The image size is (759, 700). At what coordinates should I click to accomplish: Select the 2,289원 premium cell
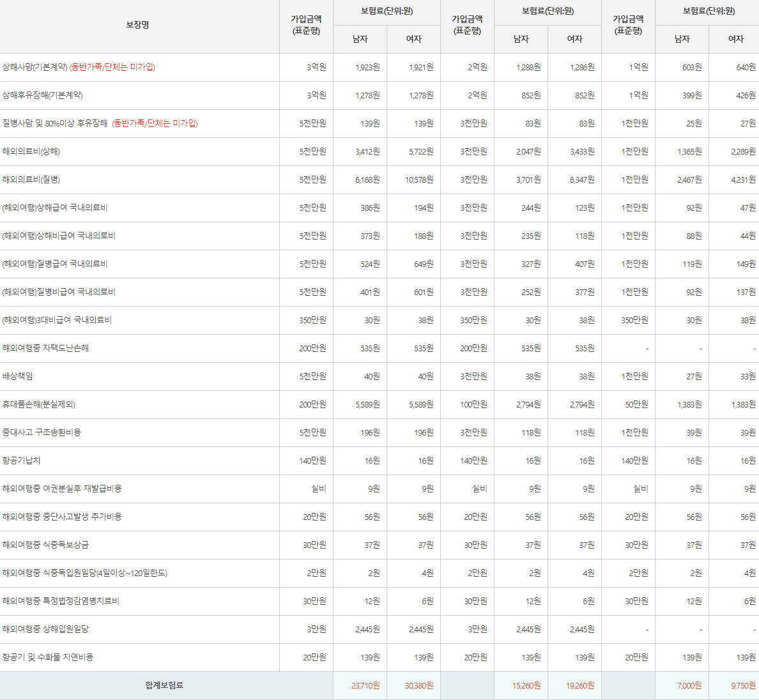[x=744, y=151]
